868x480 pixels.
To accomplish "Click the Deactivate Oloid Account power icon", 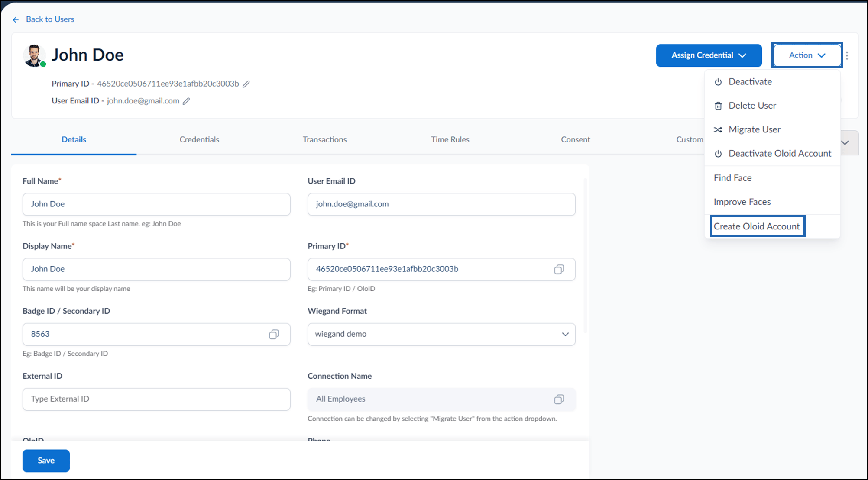I will coord(718,154).
